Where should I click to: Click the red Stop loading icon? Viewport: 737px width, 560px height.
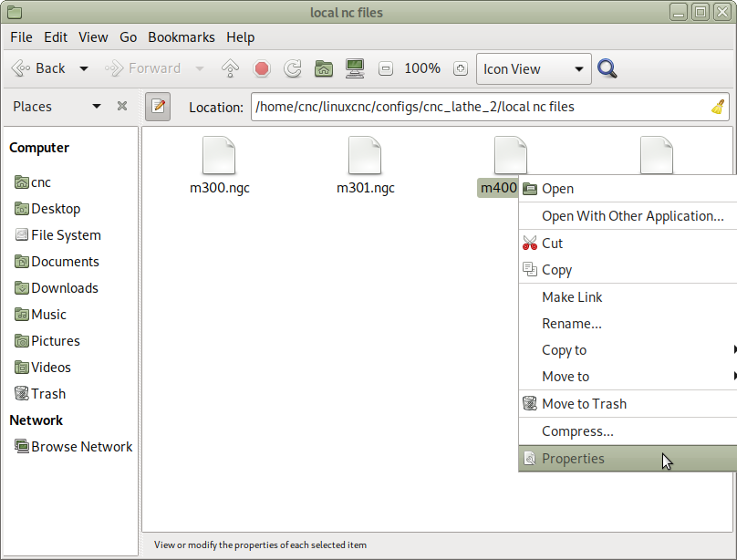pos(262,68)
